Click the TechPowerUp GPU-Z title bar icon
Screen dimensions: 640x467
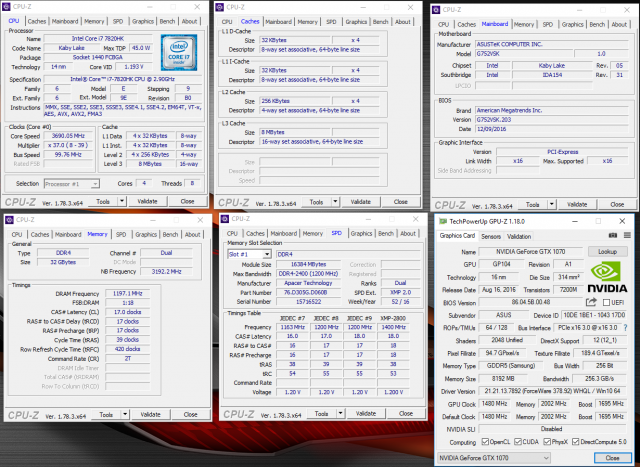tap(439, 221)
